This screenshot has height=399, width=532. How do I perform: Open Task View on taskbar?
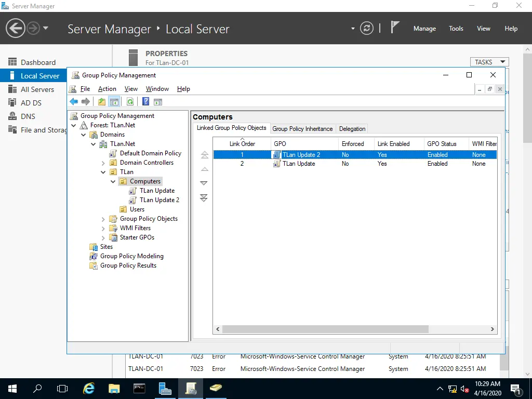click(62, 389)
